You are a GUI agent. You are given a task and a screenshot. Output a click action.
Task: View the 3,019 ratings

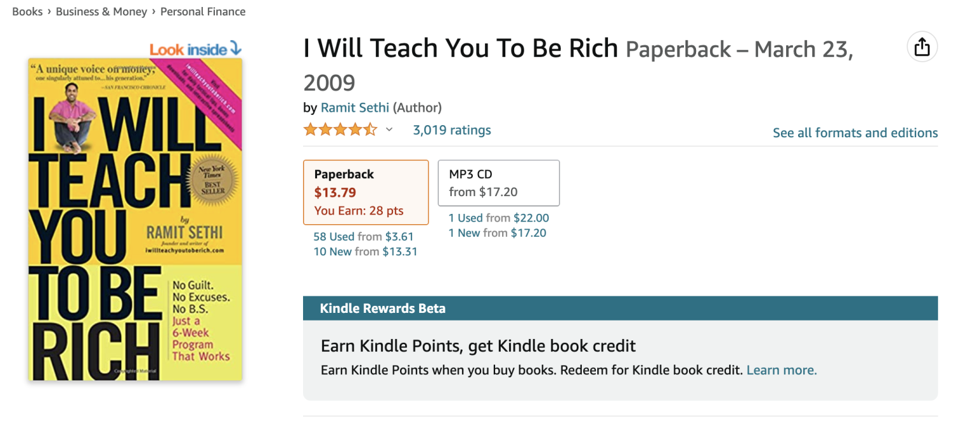coord(452,130)
